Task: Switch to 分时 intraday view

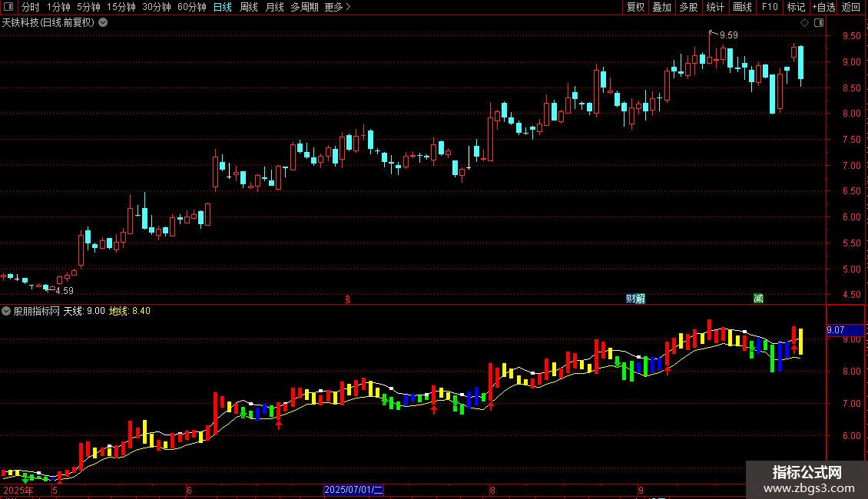Action: click(31, 7)
